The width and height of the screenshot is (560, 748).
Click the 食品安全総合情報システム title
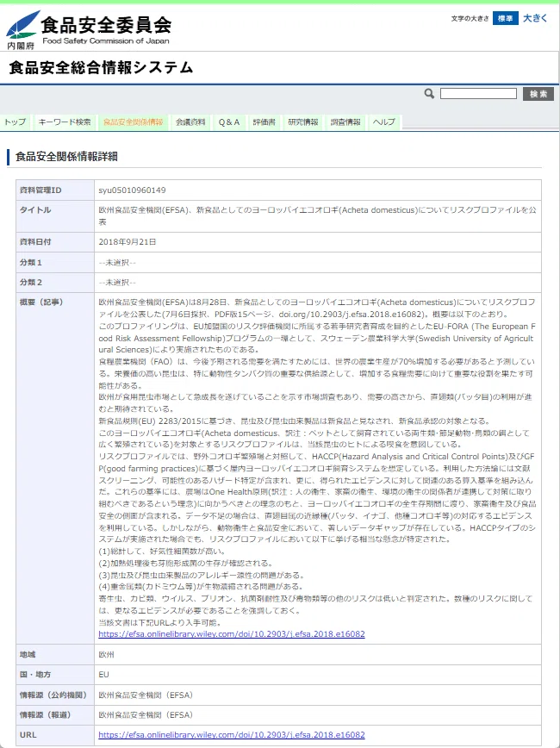101,67
